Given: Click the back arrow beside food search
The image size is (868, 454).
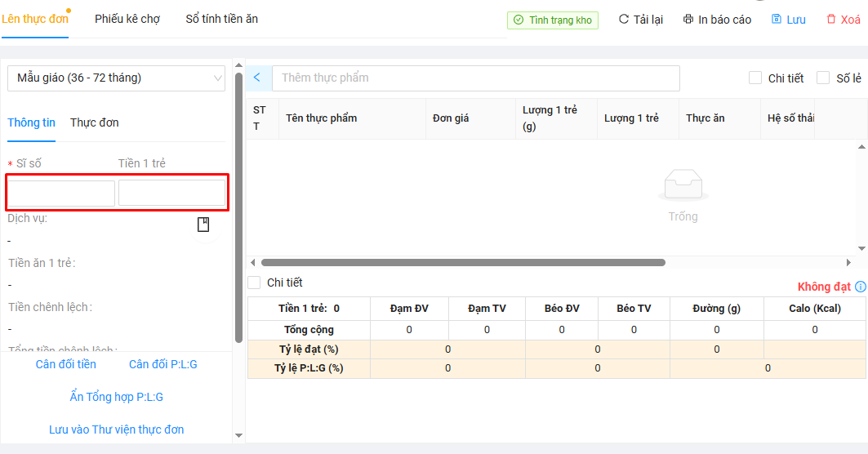Looking at the screenshot, I should point(257,78).
